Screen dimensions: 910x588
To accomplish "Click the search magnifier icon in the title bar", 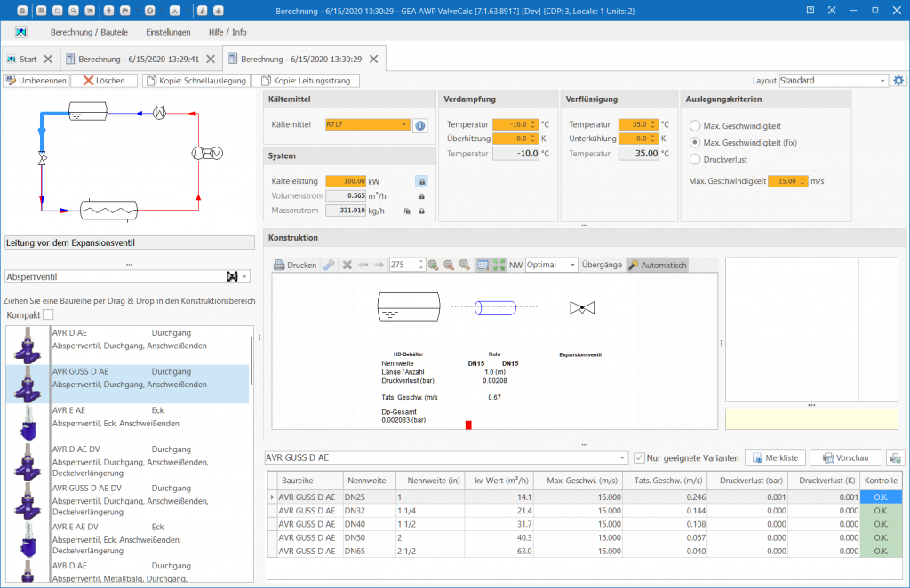I will 73,11.
